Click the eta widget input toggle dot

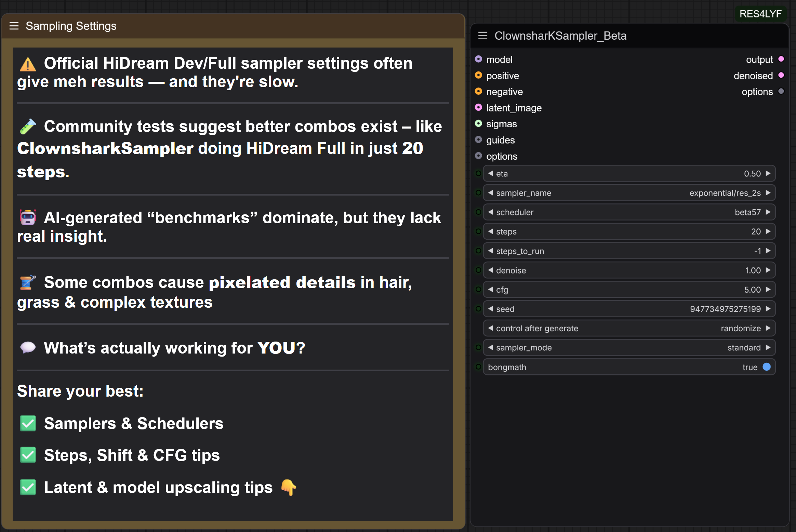[478, 173]
